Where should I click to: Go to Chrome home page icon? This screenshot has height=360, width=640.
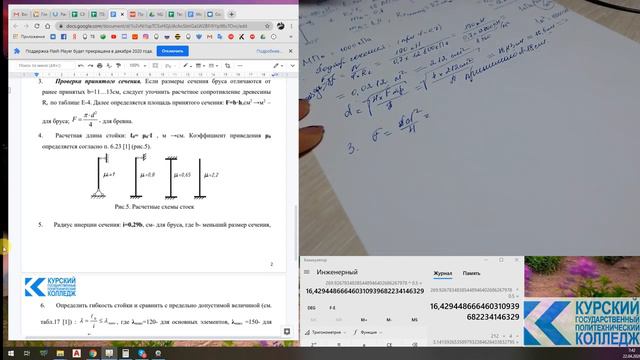[x=47, y=26]
